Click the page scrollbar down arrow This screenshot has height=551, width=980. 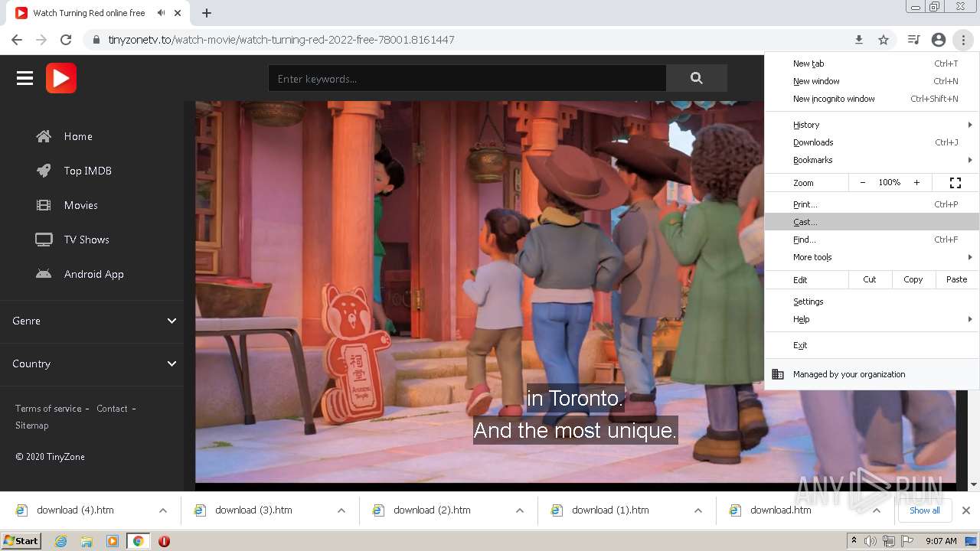[973, 484]
